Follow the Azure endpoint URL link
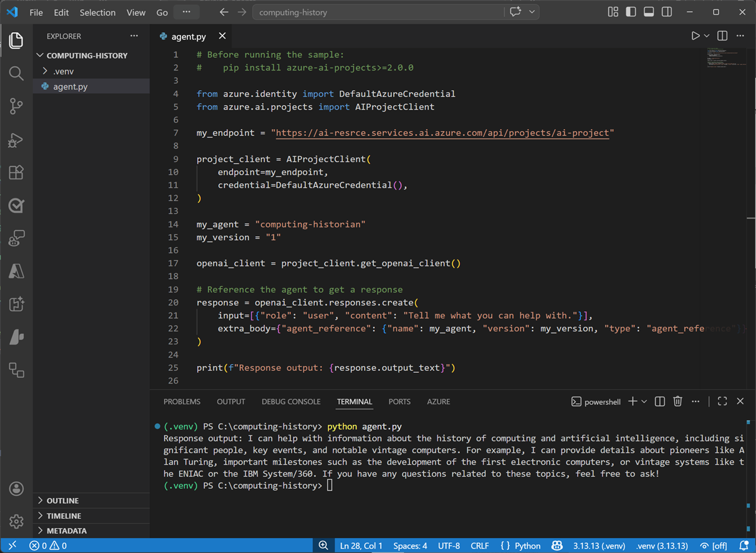756x553 pixels. tap(441, 133)
